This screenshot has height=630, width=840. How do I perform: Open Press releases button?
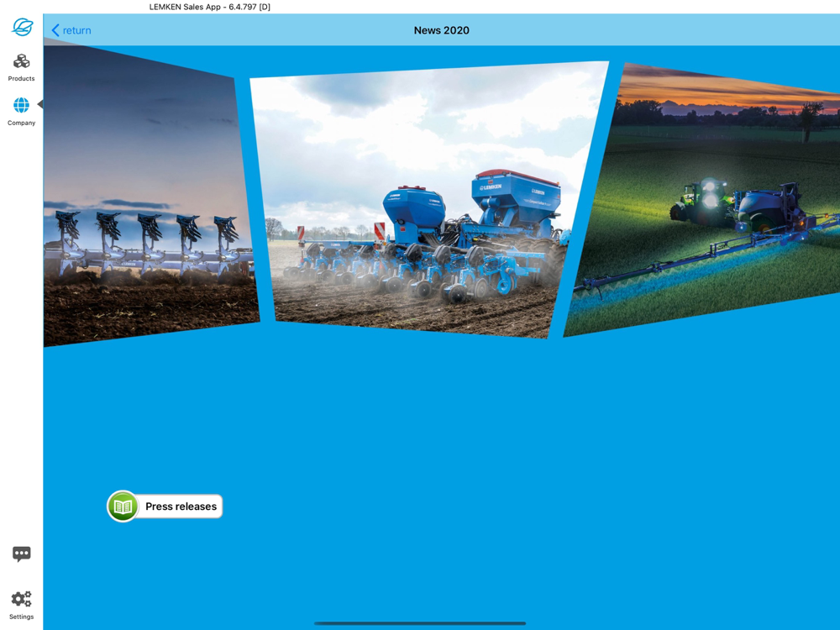click(x=165, y=507)
